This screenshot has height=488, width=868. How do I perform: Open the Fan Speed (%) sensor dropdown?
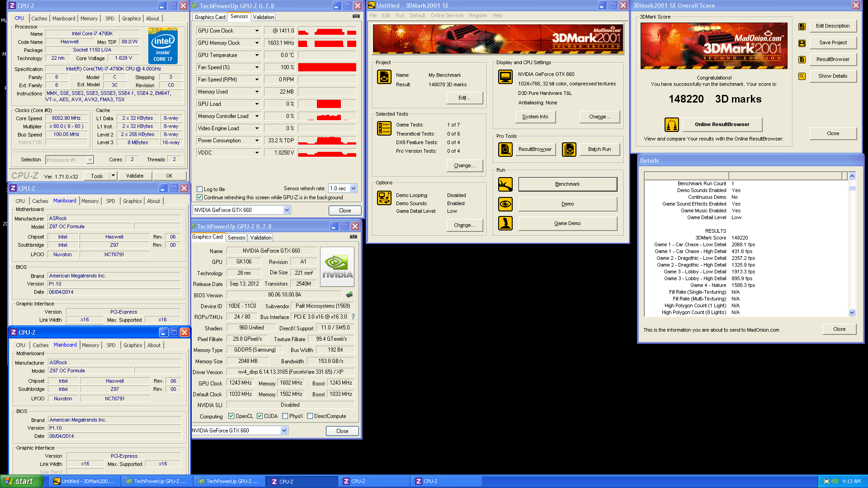[257, 67]
